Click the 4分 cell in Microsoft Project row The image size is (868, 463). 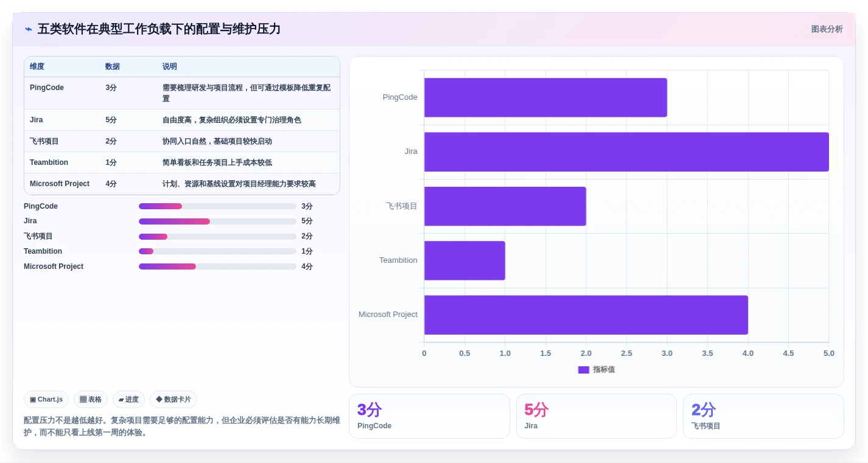tap(111, 184)
